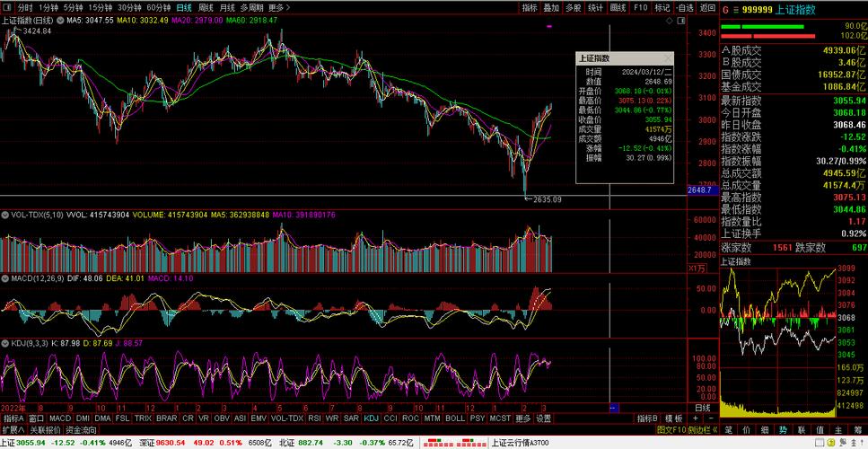Switch chart to 周线 weekly period
Image resolution: width=868 pixels, height=449 pixels.
[206, 7]
